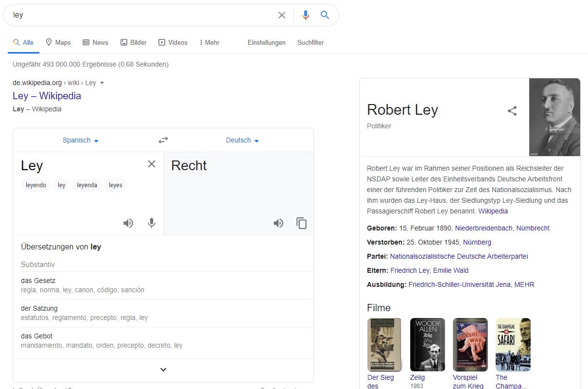Image resolution: width=588 pixels, height=389 pixels.
Task: Switch to Bilder tab
Action: coord(134,42)
